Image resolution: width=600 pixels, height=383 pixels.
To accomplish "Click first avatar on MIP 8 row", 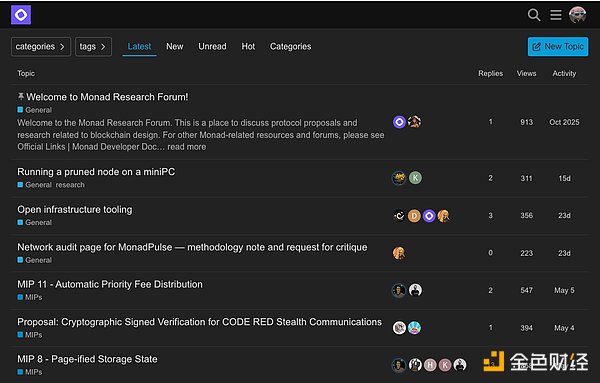I will (399, 365).
